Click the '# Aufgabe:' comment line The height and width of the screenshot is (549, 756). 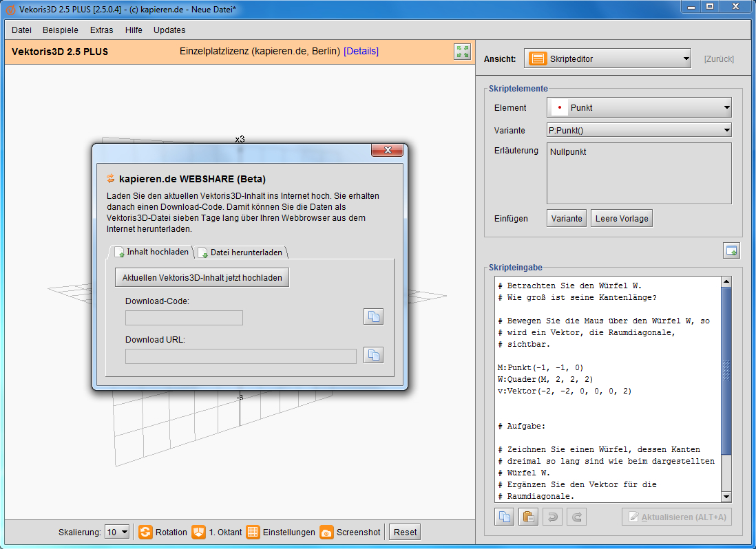521,426
